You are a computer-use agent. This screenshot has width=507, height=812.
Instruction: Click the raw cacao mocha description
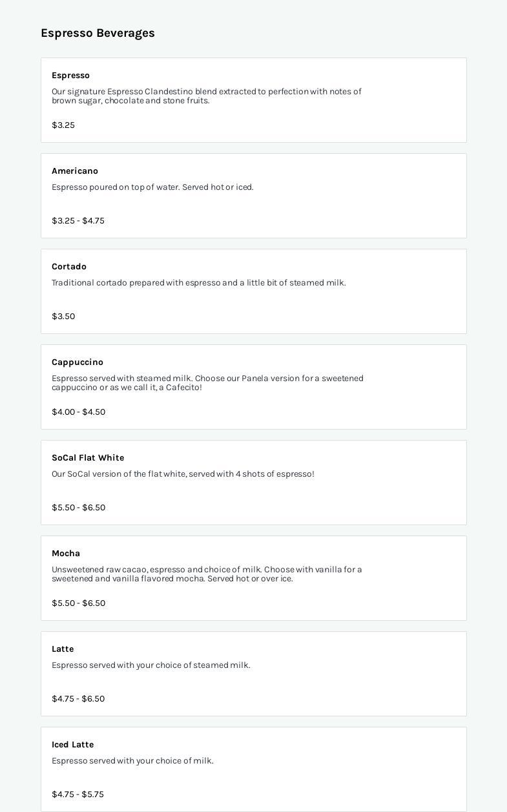coord(207,574)
